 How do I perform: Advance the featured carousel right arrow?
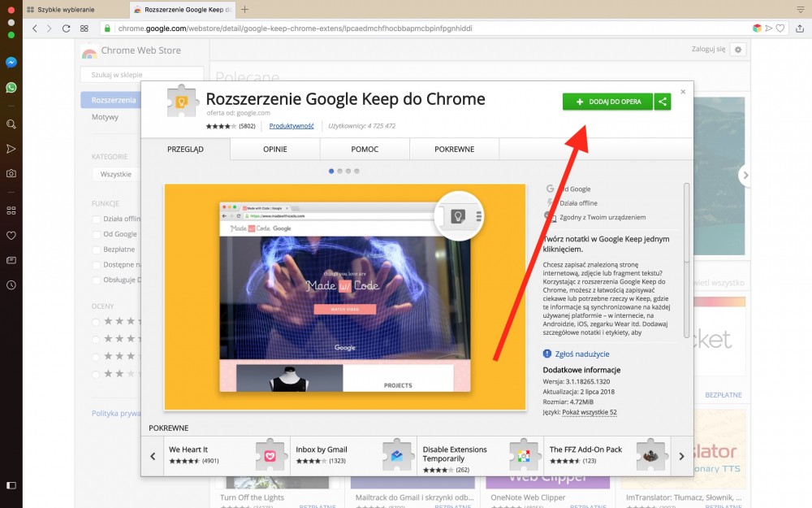745,176
